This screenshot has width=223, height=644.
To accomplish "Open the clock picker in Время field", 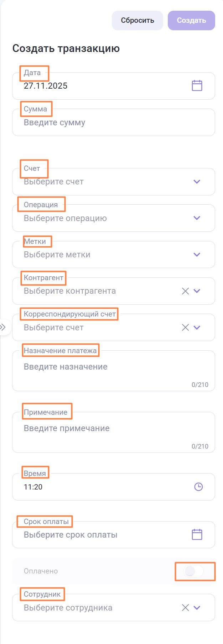I will [x=198, y=487].
